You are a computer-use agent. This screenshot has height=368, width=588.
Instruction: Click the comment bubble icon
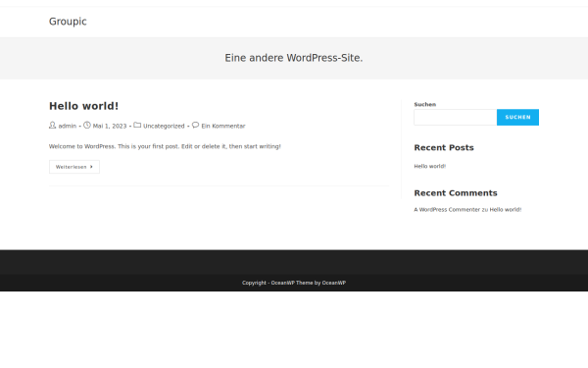coord(195,125)
